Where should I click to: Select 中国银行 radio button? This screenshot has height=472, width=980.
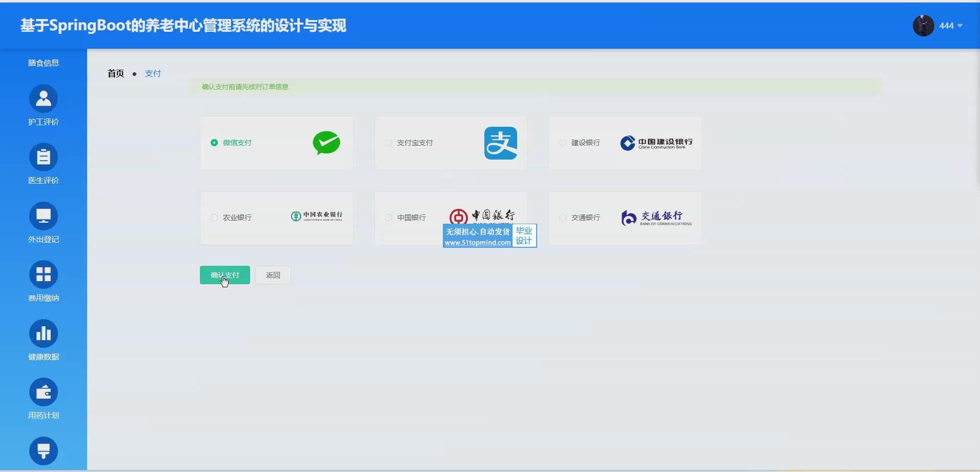[x=389, y=218]
